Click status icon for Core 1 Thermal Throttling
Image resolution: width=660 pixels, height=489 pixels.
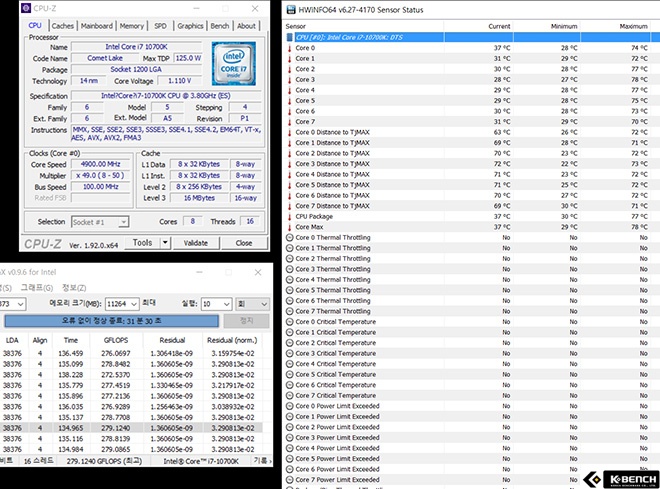pos(290,248)
